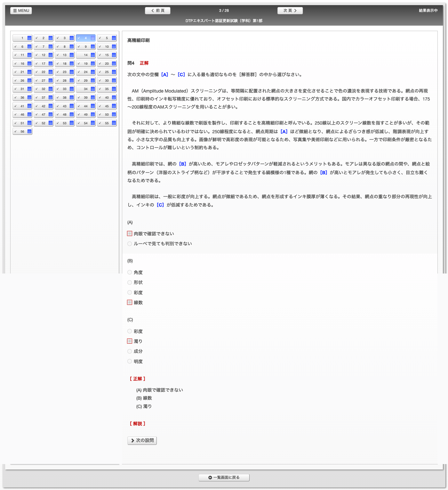Jump to question 28 in navigator
Screen dimensions: 448x490
point(64,81)
